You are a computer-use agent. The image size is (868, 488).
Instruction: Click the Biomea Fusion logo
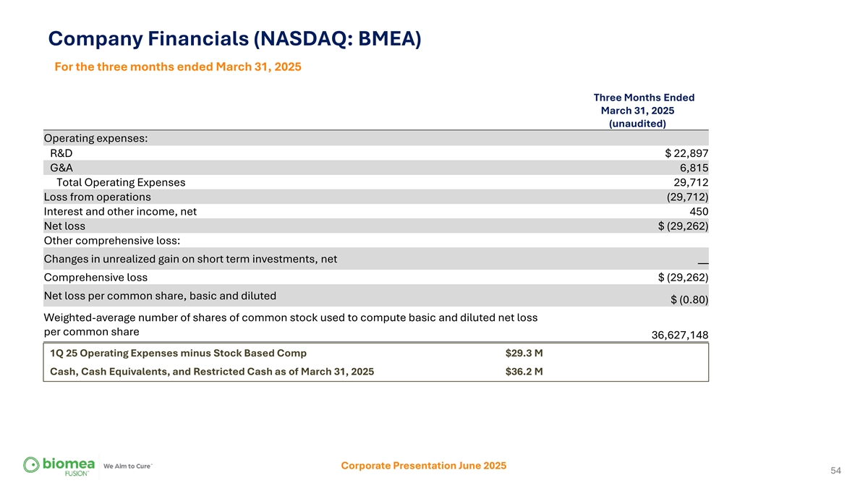tap(56, 466)
